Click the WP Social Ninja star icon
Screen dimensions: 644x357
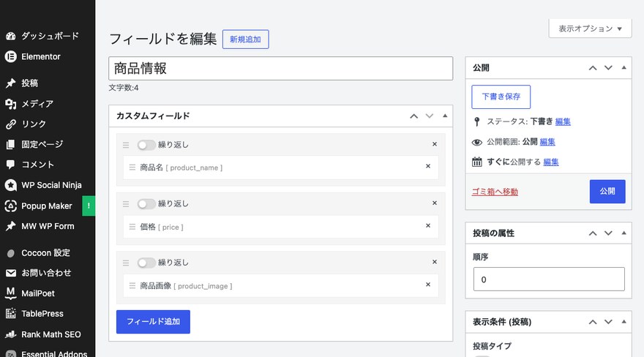point(11,185)
